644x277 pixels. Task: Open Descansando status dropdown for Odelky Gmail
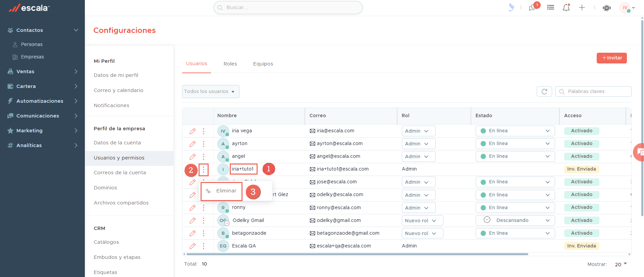tap(515, 221)
